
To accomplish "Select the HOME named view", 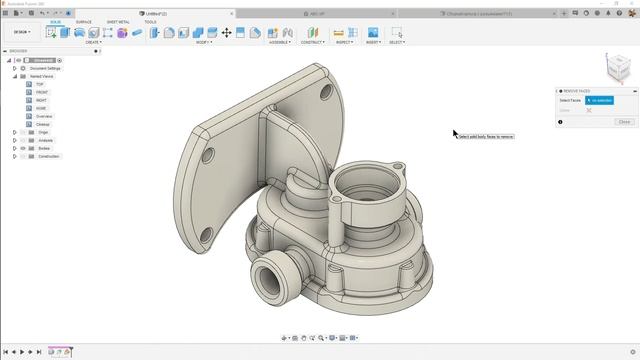I will (x=41, y=108).
